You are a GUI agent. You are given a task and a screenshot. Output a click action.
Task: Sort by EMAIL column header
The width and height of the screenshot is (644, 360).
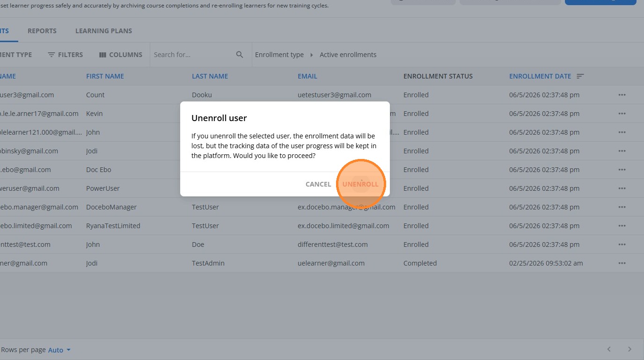pyautogui.click(x=307, y=76)
